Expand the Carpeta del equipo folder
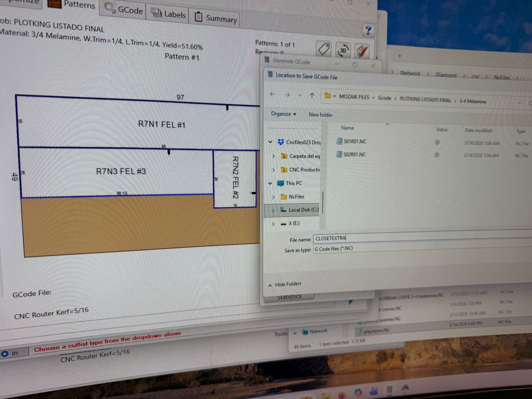This screenshot has height=399, width=532. 274,156
